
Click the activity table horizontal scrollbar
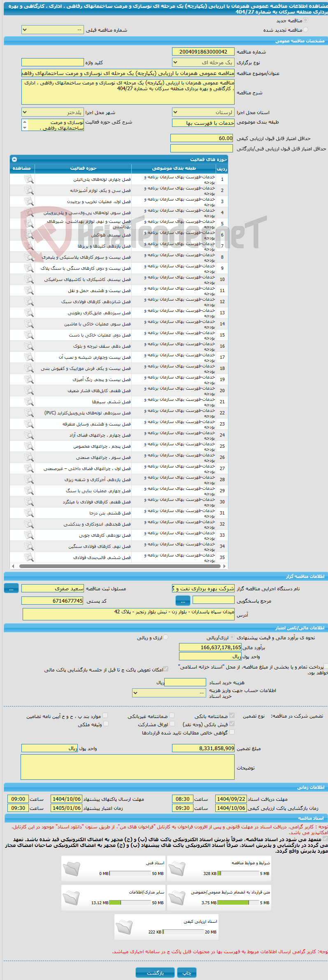click(119, 566)
